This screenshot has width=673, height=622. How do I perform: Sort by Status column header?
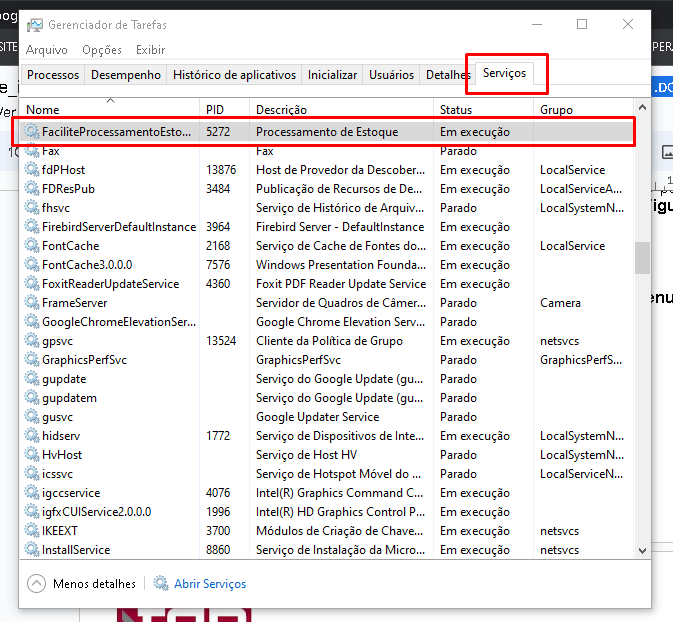pyautogui.click(x=483, y=109)
